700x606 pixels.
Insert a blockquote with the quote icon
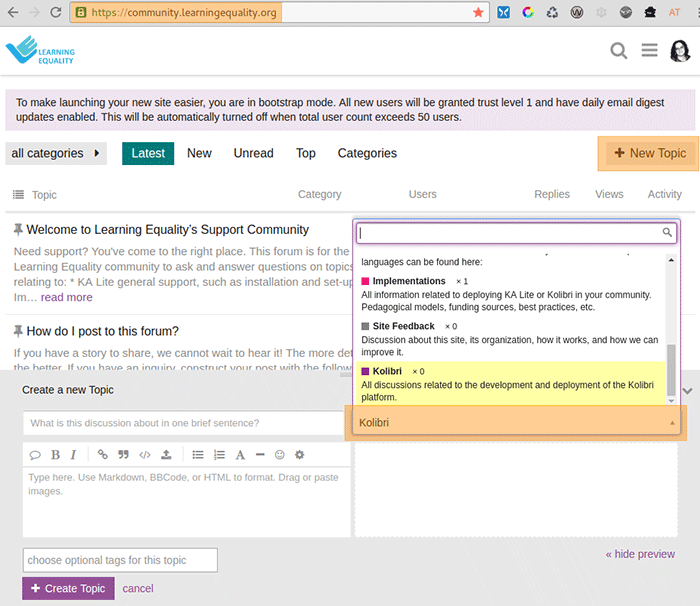click(x=123, y=455)
